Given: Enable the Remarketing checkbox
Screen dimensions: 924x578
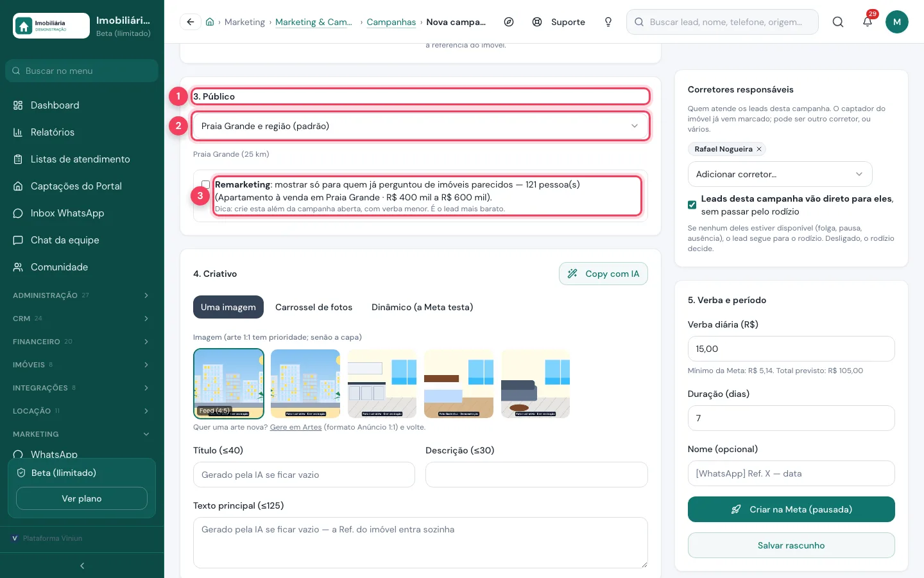Looking at the screenshot, I should pyautogui.click(x=206, y=185).
